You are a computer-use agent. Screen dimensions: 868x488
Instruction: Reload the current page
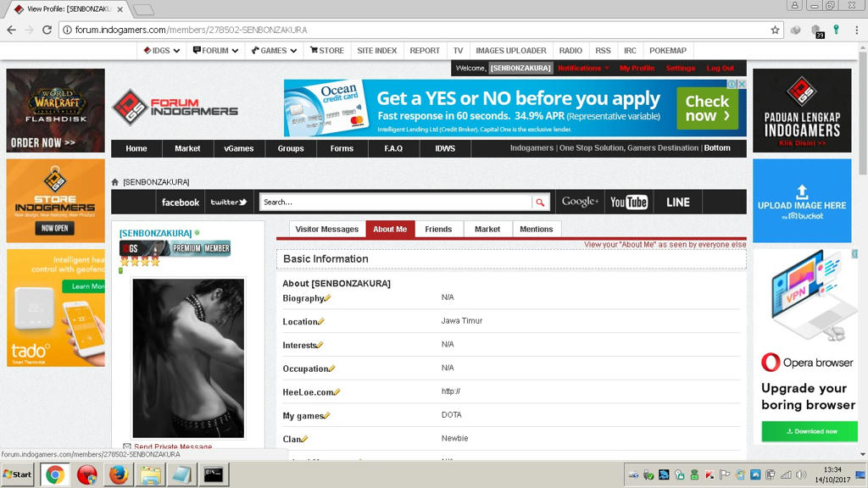(47, 30)
